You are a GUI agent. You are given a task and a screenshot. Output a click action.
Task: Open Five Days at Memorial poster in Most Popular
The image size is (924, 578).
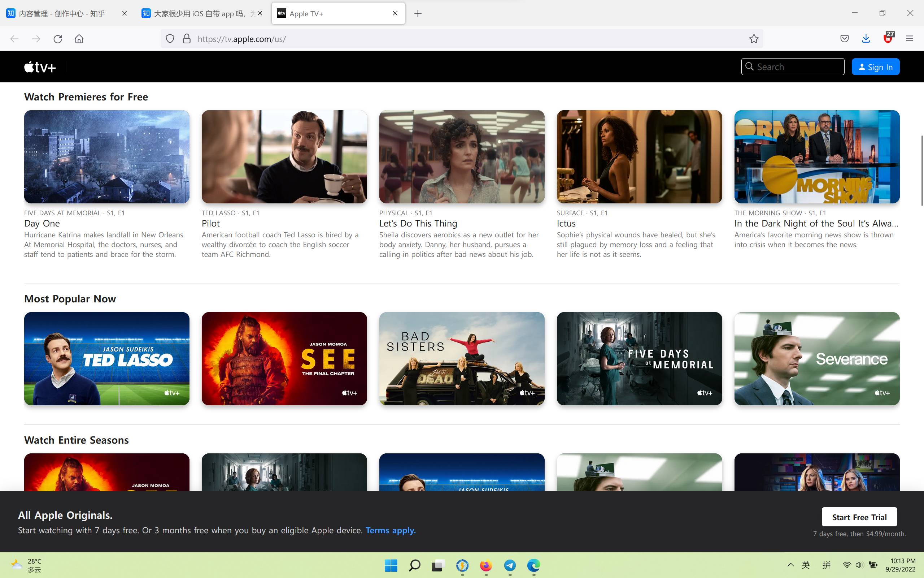tap(639, 359)
